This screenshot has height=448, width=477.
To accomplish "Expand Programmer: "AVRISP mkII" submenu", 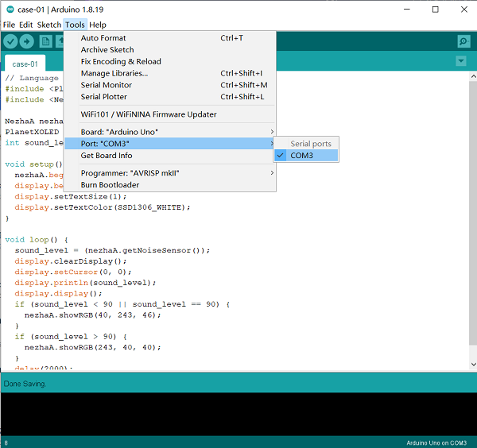I will 170,173.
